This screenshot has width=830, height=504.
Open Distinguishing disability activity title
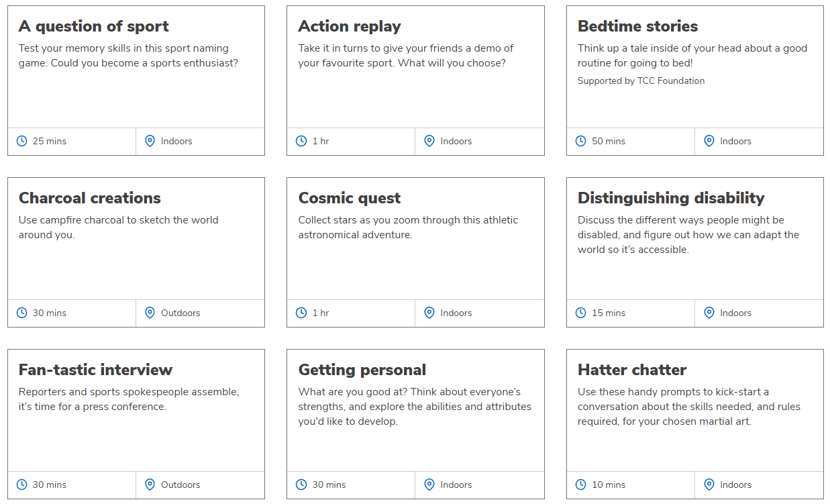pyautogui.click(x=671, y=198)
